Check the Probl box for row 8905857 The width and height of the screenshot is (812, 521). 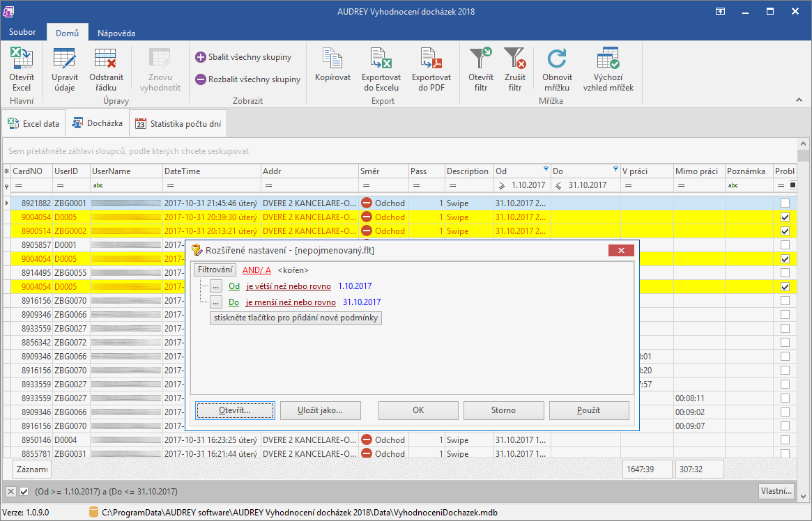pos(785,245)
